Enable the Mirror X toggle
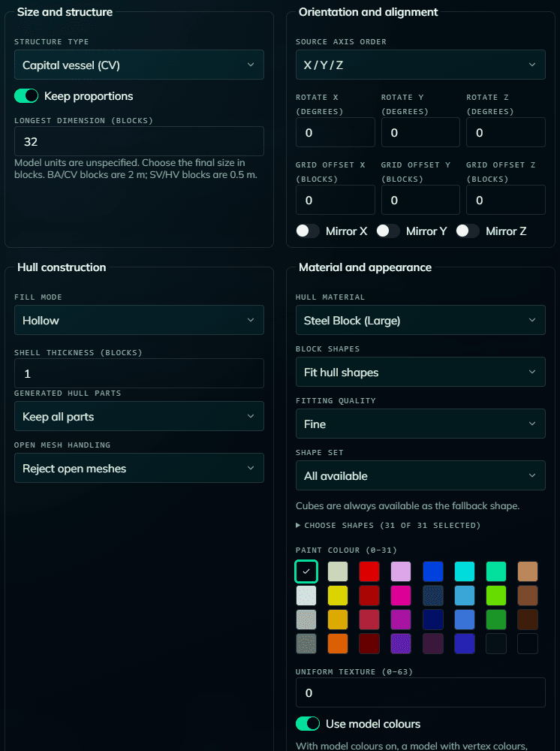 (308, 231)
